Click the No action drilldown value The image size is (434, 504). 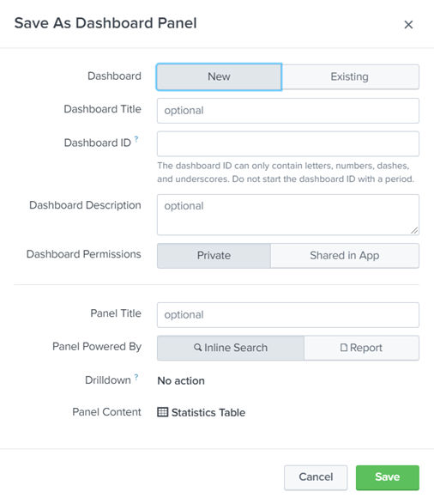click(181, 381)
